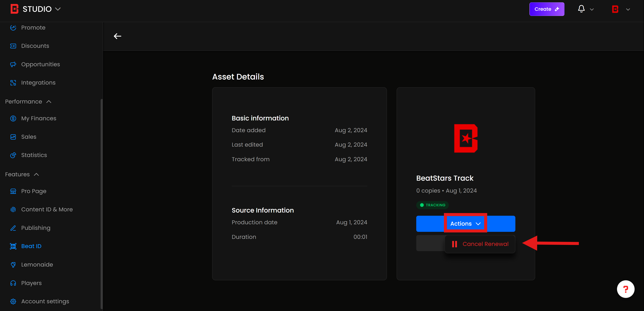
Task: Click the profile avatar icon in header
Action: click(x=615, y=9)
